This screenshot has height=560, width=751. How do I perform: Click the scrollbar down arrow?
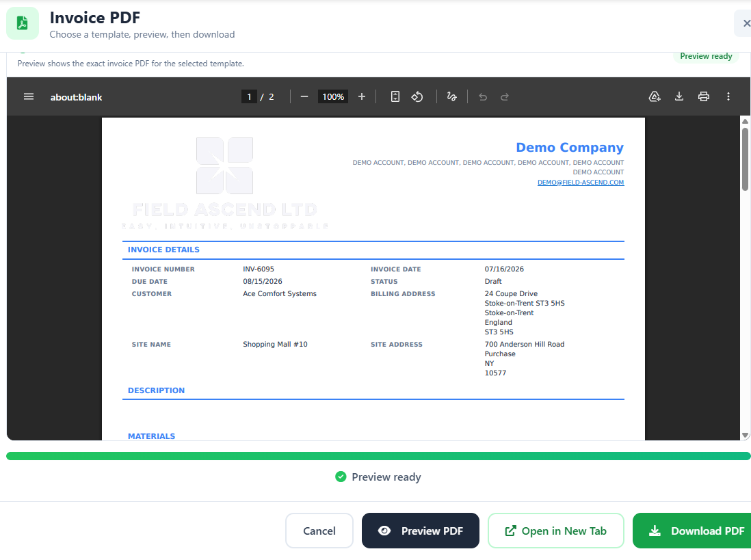pyautogui.click(x=745, y=435)
